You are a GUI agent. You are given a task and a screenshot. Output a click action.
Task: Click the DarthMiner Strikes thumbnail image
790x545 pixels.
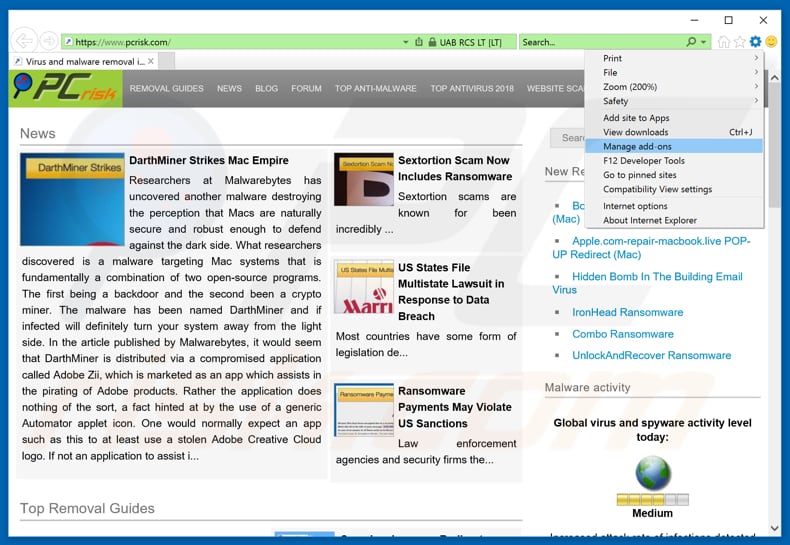pos(72,199)
